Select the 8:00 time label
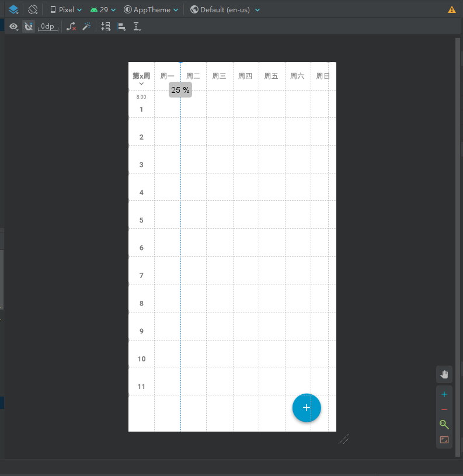The height and width of the screenshot is (476, 463). pyautogui.click(x=141, y=97)
